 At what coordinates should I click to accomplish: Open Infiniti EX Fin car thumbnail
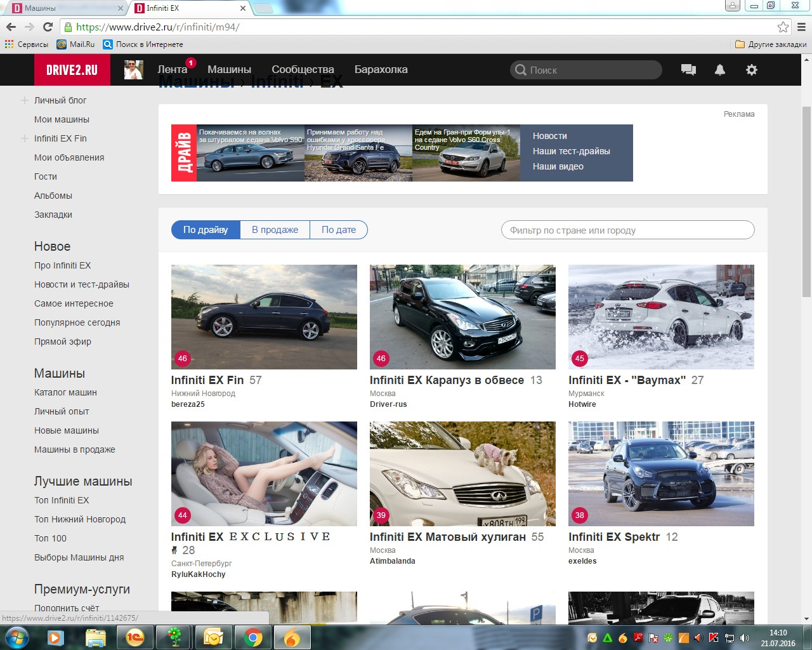coord(264,317)
